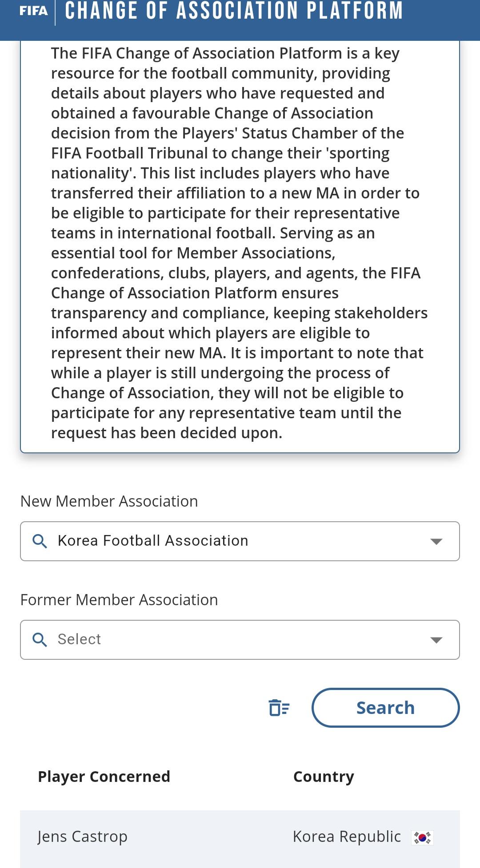Click the Former Member Association label
This screenshot has width=480, height=868.
point(119,600)
